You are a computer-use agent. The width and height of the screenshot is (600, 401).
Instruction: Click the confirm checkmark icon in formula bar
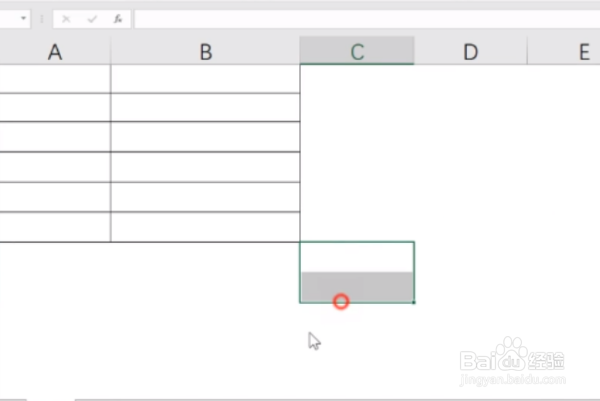[x=92, y=19]
